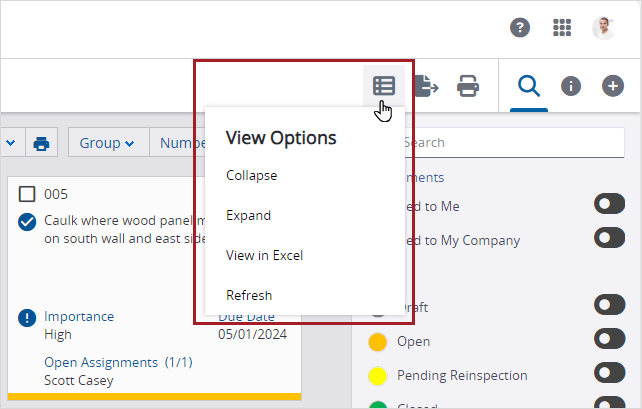Choose Expand in View Options menu
Screen dimensions: 642x409
[x=249, y=215]
